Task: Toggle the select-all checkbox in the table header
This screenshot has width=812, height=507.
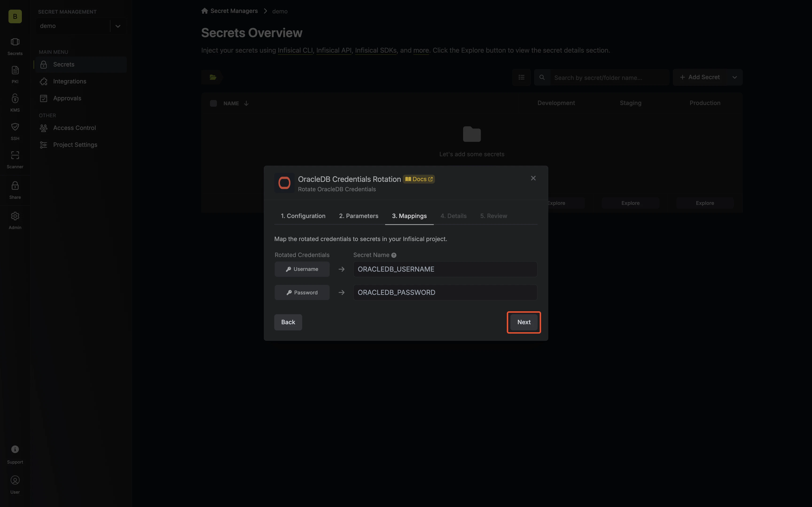Action: click(x=213, y=103)
